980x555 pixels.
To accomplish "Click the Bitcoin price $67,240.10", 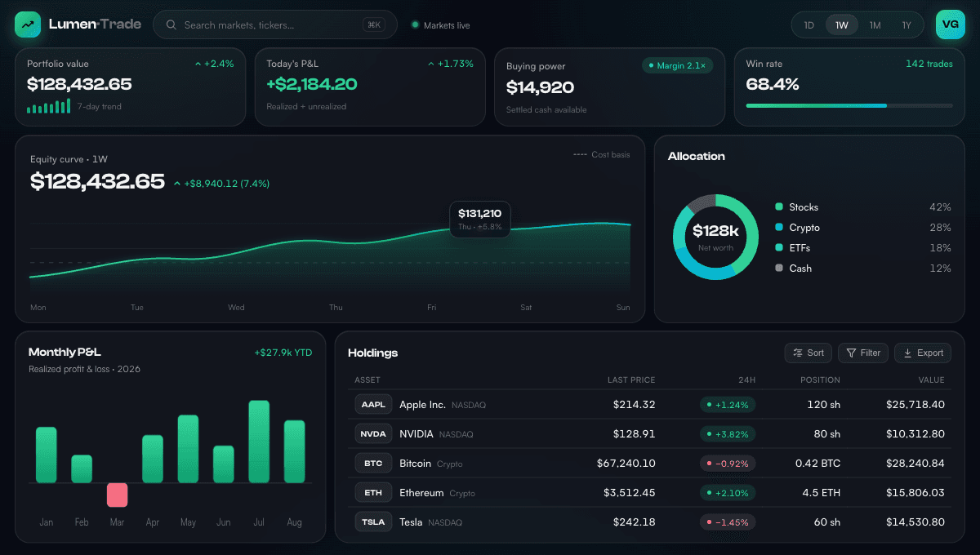I will [x=626, y=464].
